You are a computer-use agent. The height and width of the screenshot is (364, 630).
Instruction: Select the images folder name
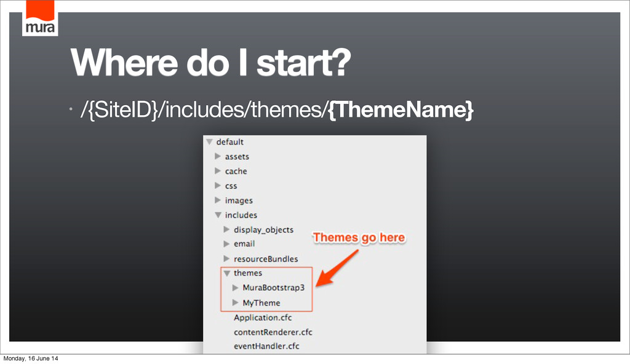pos(239,200)
